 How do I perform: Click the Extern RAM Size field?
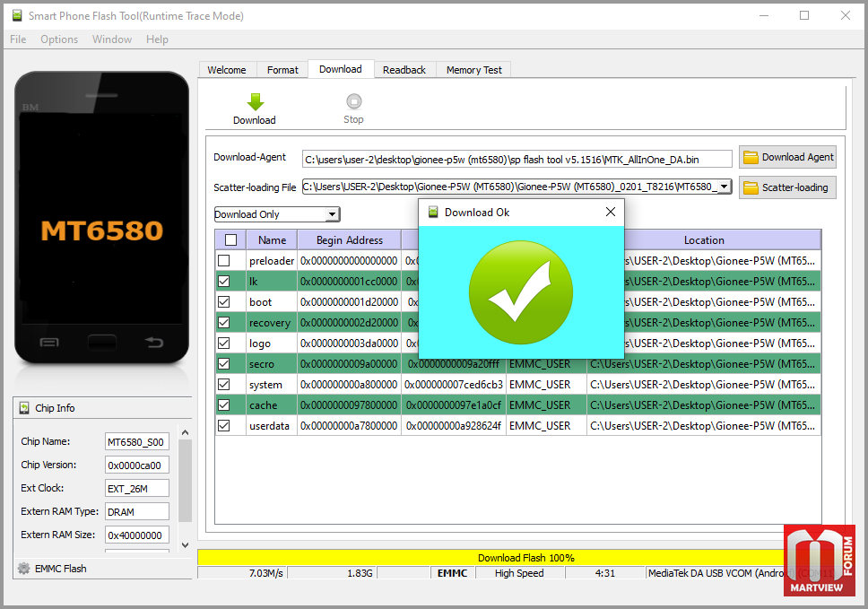[x=136, y=535]
